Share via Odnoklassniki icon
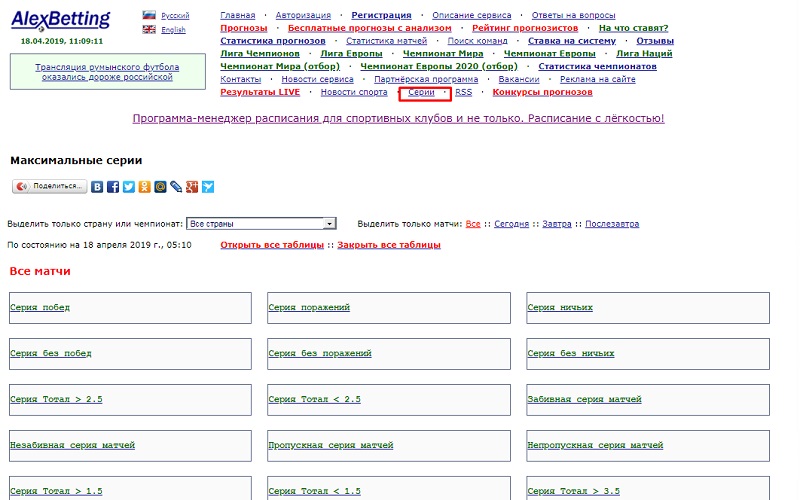 (x=144, y=186)
